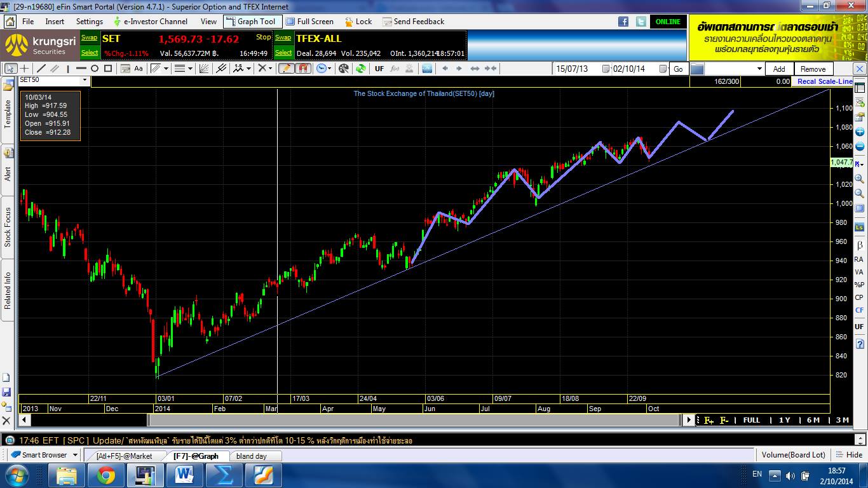Add a text label with Aa tool

(139, 69)
